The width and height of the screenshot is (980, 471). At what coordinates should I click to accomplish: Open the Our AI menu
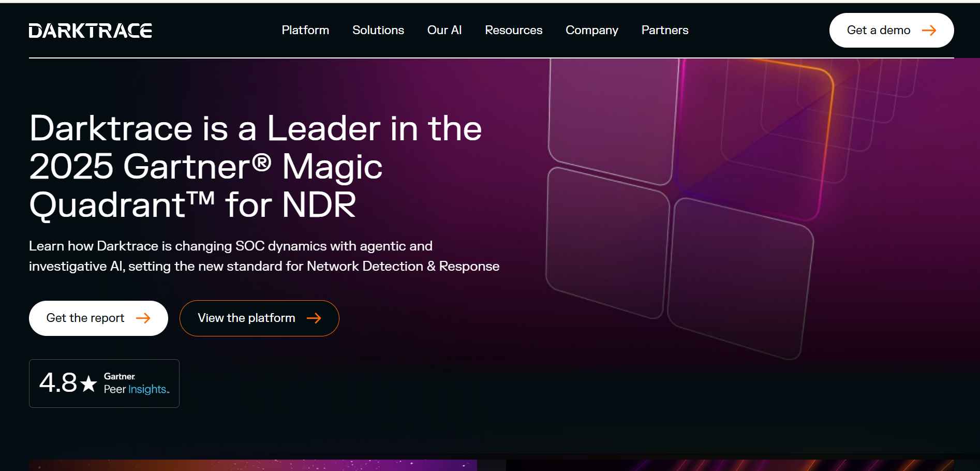pos(444,30)
